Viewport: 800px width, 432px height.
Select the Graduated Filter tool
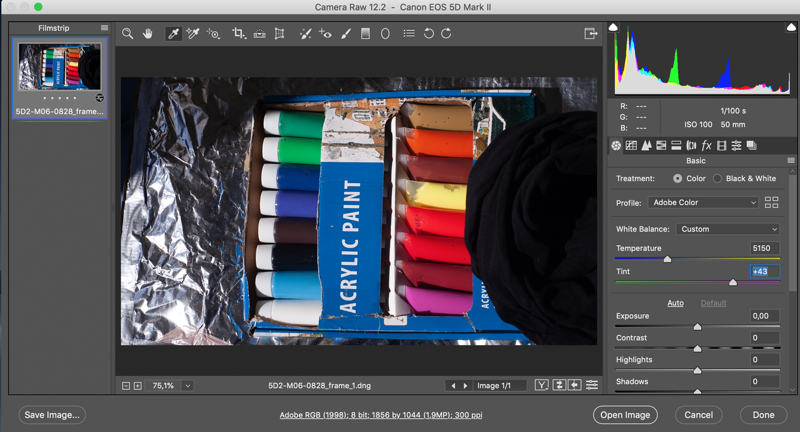point(365,34)
